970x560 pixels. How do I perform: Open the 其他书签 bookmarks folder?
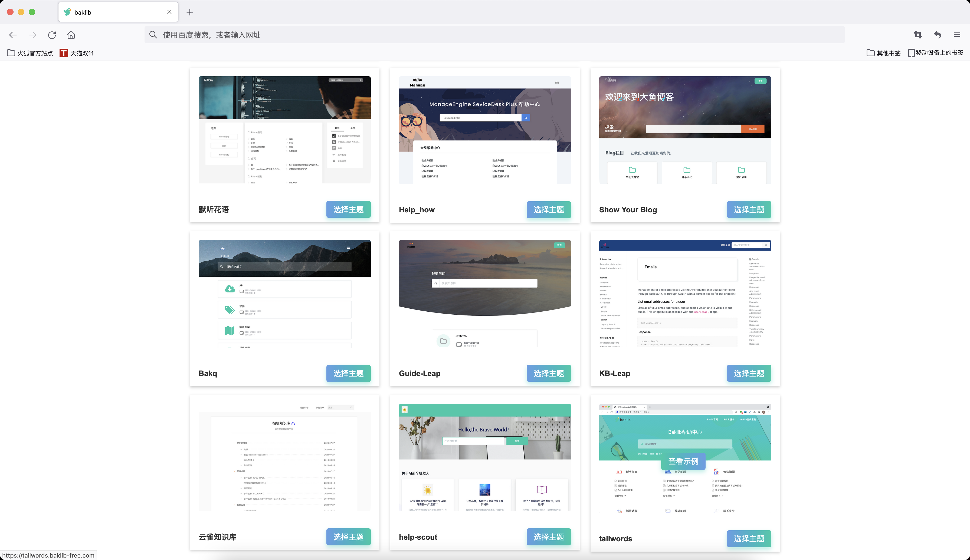click(x=883, y=53)
